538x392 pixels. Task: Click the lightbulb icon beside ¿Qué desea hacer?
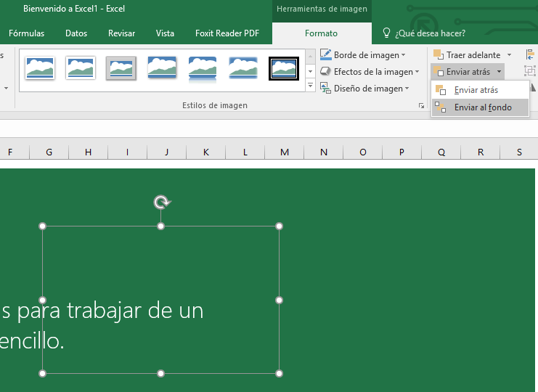click(386, 33)
